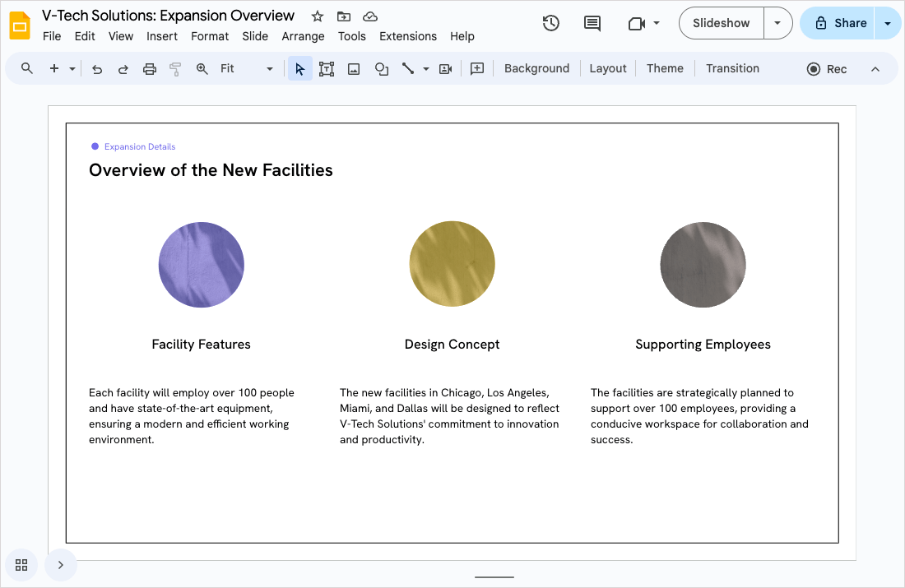
Task: Star the presentation
Action: click(x=318, y=16)
